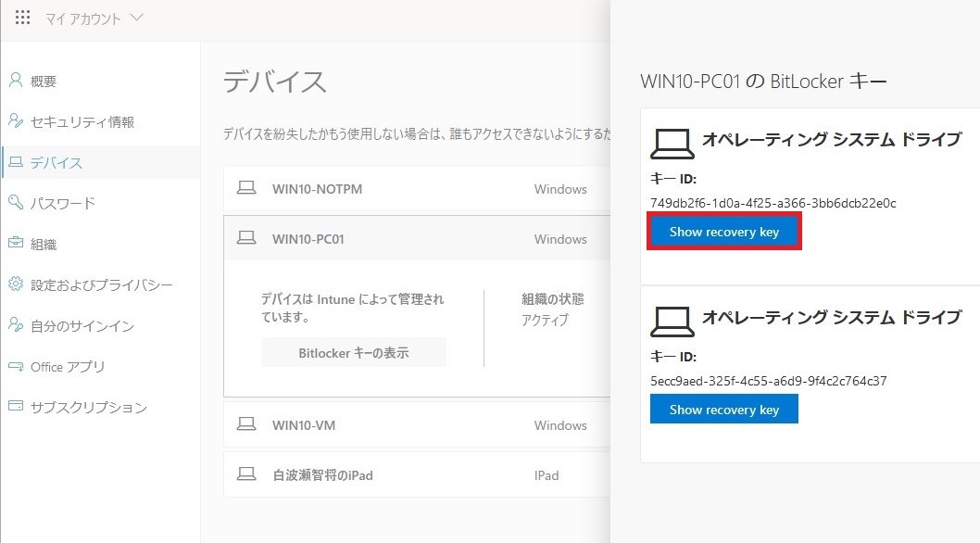
Task: Expand the 白波瀬智将のiPad device row
Action: pyautogui.click(x=417, y=474)
